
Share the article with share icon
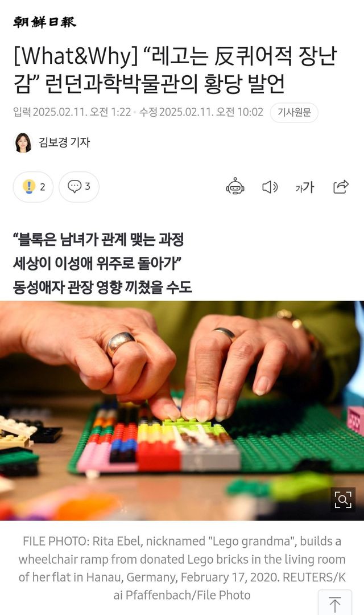[341, 187]
